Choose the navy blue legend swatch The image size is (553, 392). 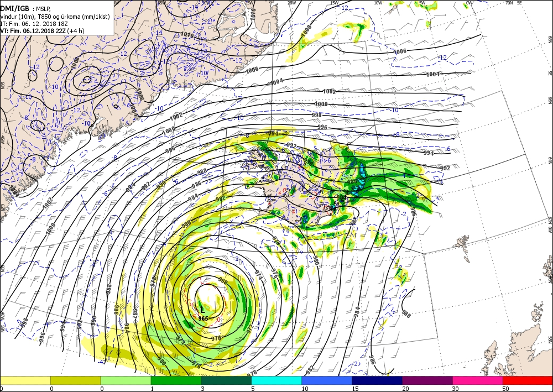tap(377, 380)
